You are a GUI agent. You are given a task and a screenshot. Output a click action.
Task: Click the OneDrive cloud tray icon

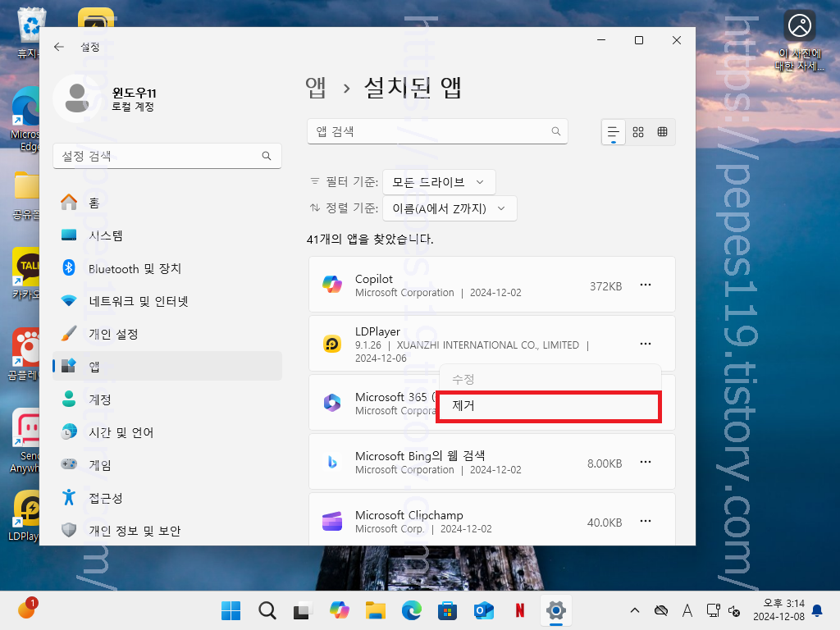pos(661,610)
